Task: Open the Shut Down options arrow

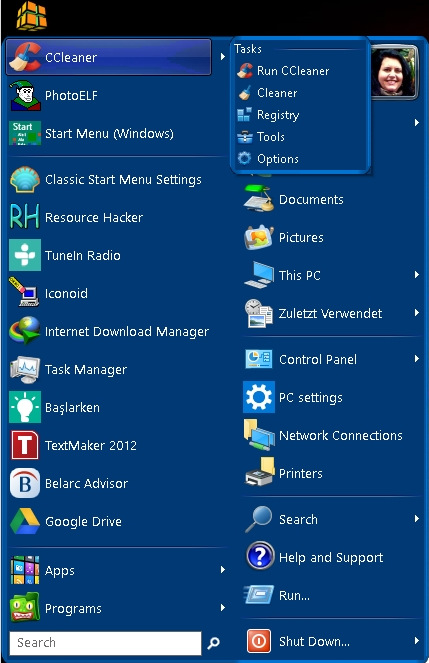Action: [417, 641]
